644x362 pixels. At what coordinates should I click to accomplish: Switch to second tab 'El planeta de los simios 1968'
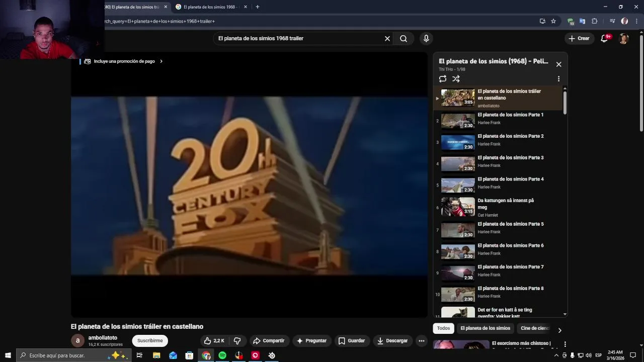point(210,7)
